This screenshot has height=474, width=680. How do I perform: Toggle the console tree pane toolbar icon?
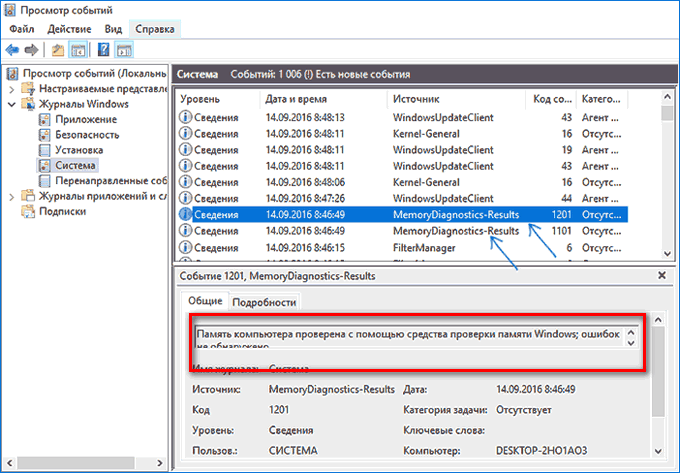pyautogui.click(x=76, y=49)
